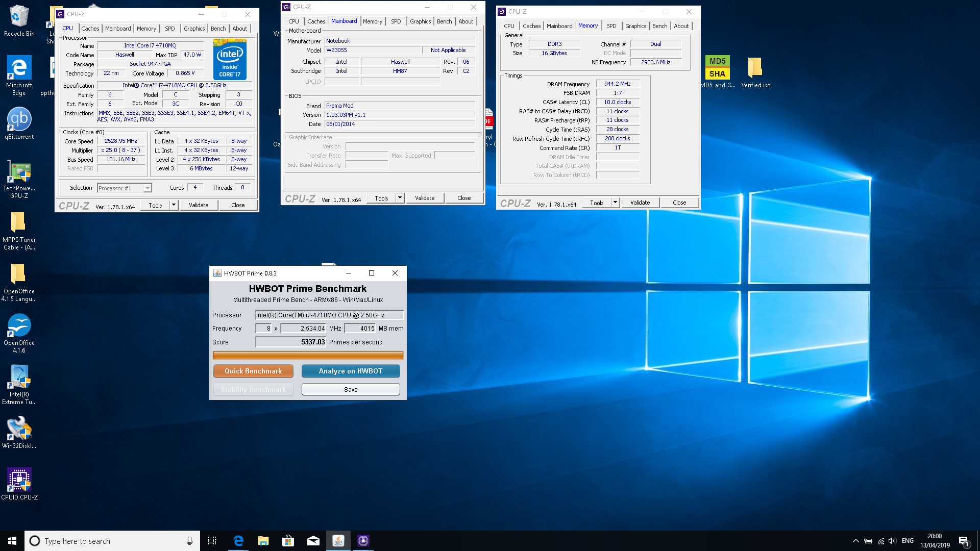Image resolution: width=980 pixels, height=551 pixels.
Task: Open the OpenOffice 4.1.5 Language folder
Action: [19, 282]
